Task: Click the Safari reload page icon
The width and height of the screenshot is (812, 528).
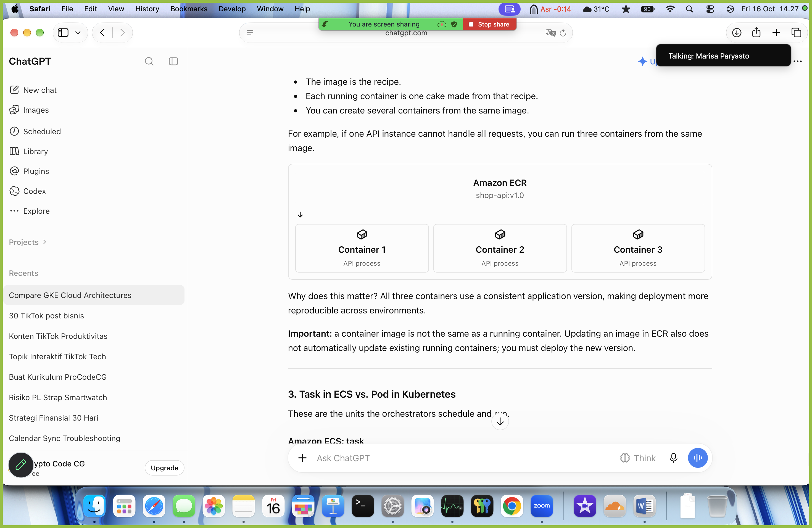Action: 563,33
